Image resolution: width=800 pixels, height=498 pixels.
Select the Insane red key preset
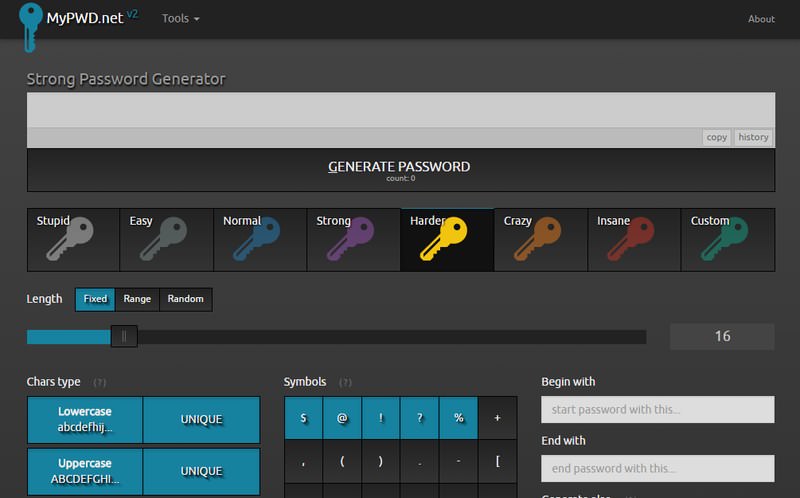point(634,240)
